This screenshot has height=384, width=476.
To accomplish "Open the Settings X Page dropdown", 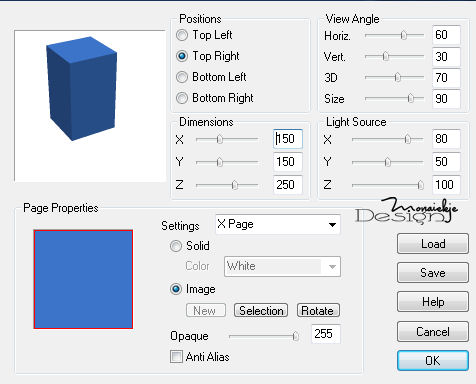I will click(278, 224).
